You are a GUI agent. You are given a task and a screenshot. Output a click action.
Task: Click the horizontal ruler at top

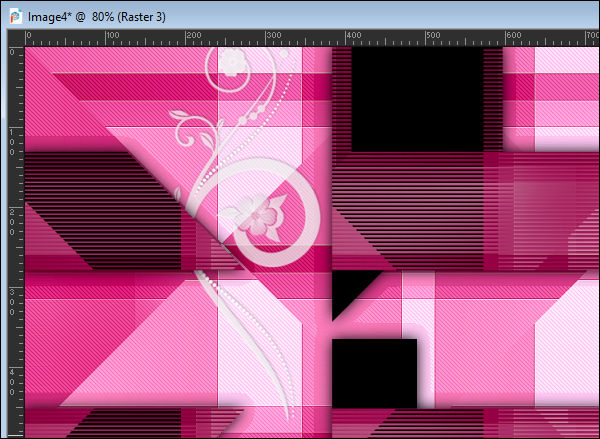click(312, 38)
